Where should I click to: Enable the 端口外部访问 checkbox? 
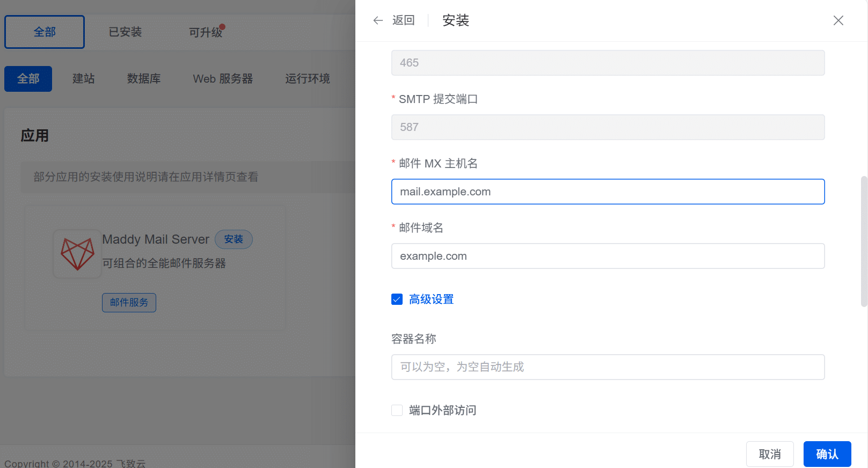pyautogui.click(x=397, y=410)
